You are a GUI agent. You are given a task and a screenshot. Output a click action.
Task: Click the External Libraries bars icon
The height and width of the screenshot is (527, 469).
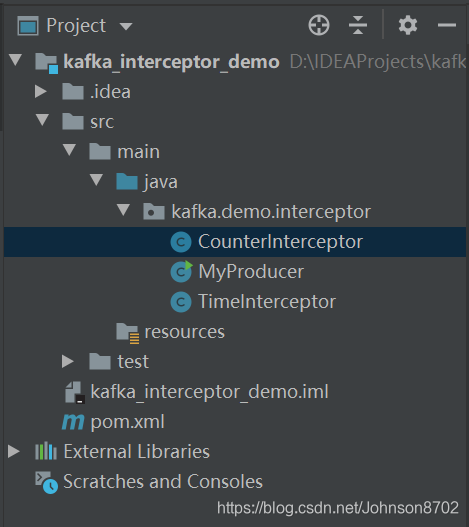point(46,451)
